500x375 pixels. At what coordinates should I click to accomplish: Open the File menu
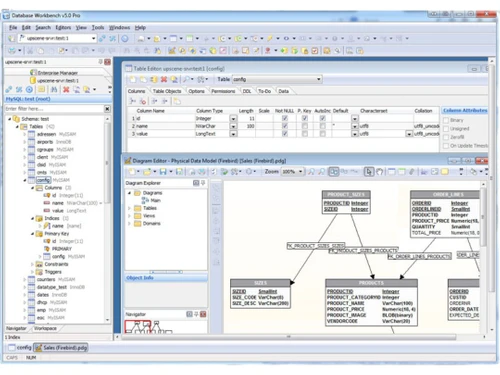pos(13,28)
